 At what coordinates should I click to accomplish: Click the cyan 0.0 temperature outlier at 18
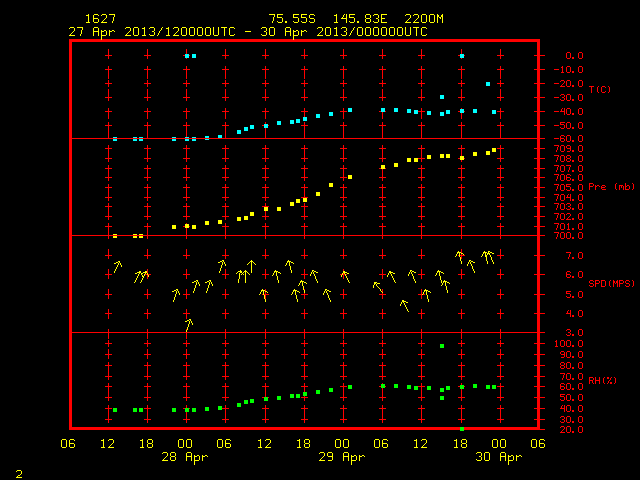[462, 56]
